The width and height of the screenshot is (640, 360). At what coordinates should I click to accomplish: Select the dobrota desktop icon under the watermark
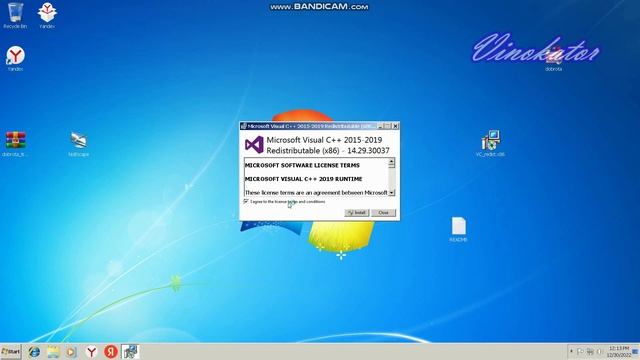tap(553, 59)
